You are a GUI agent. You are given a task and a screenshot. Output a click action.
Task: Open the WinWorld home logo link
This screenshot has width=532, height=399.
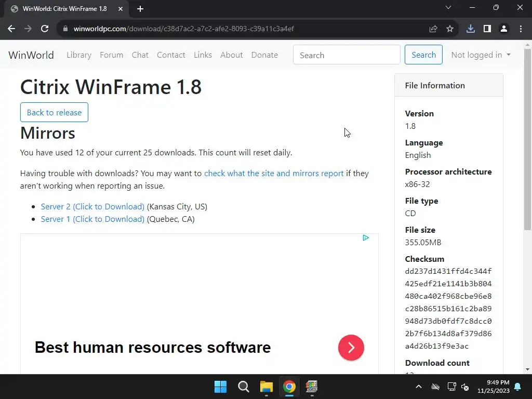click(x=31, y=55)
